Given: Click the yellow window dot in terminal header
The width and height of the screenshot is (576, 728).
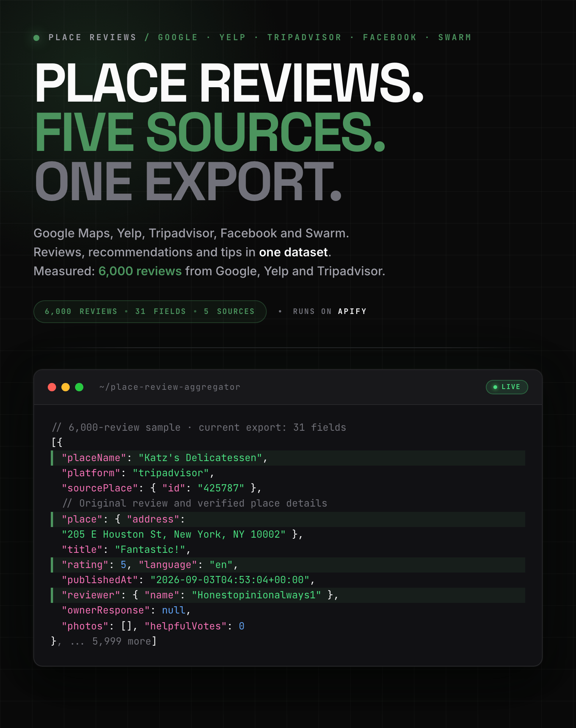Looking at the screenshot, I should click(66, 387).
